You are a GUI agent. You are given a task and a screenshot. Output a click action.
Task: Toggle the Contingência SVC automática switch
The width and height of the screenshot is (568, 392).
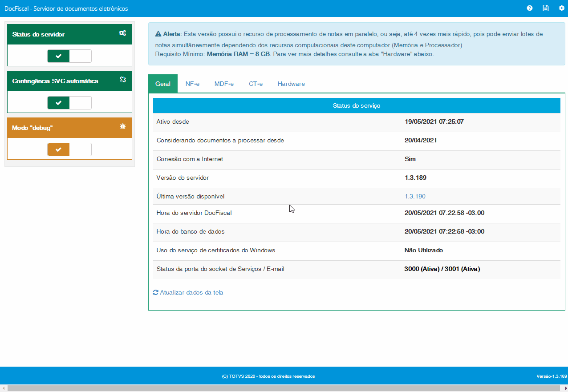click(69, 103)
